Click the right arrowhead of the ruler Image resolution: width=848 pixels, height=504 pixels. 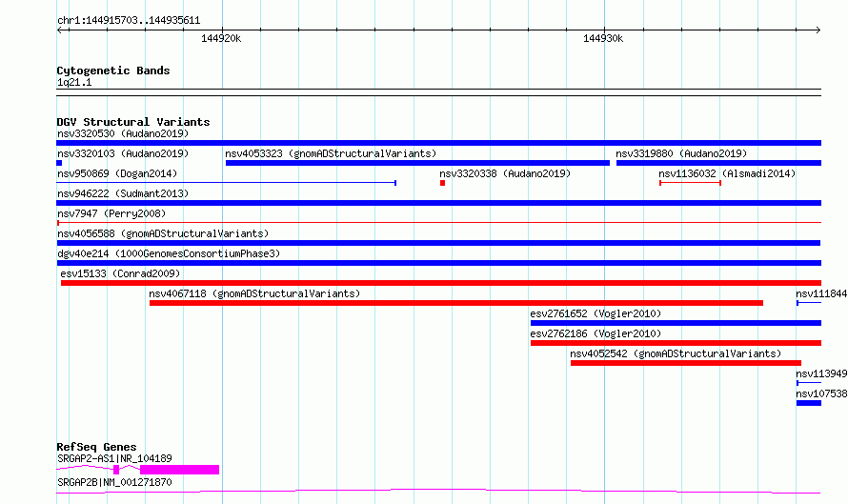tap(818, 30)
